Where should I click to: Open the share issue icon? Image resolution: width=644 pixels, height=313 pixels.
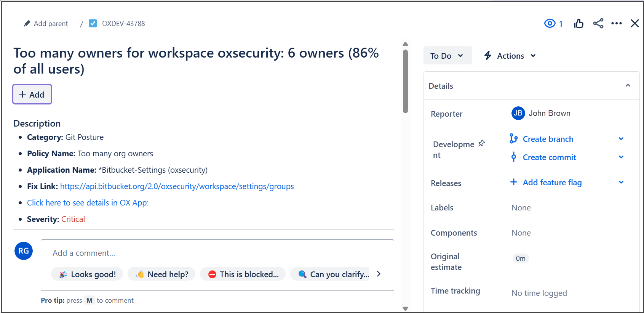tap(598, 24)
